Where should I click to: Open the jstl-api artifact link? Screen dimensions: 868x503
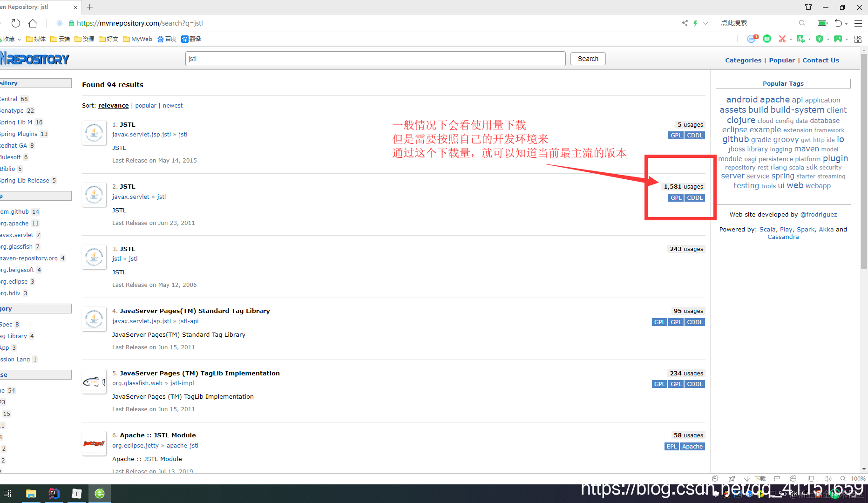[189, 321]
